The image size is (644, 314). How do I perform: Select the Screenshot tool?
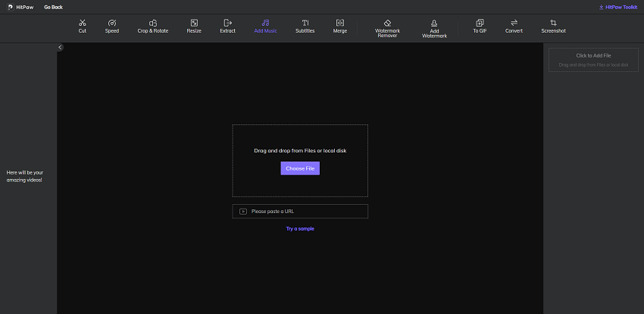(553, 27)
